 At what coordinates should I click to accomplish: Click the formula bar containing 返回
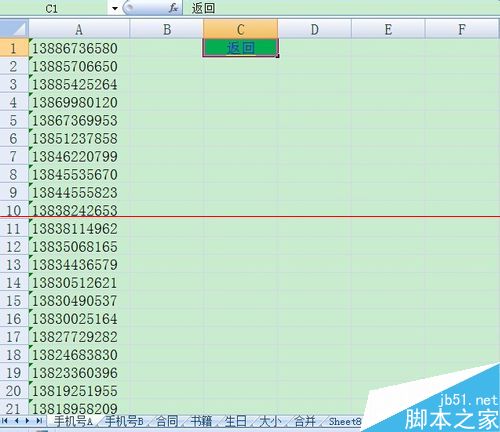pos(341,8)
